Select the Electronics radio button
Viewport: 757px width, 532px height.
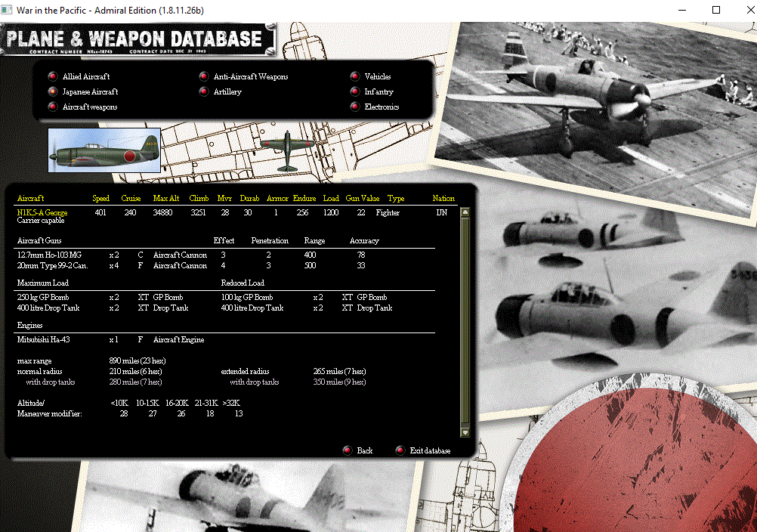355,107
